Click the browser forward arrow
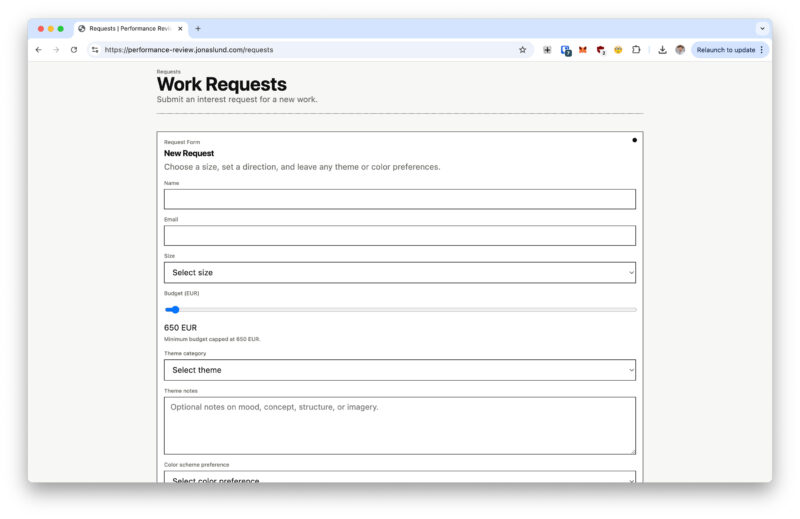The height and width of the screenshot is (519, 800). [56, 50]
